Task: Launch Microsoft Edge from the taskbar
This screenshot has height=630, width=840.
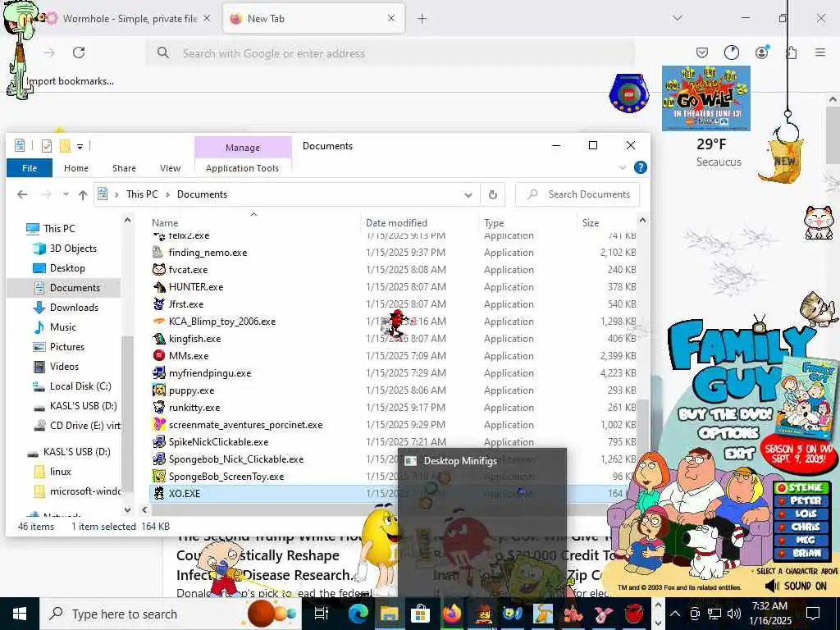Action: click(358, 614)
